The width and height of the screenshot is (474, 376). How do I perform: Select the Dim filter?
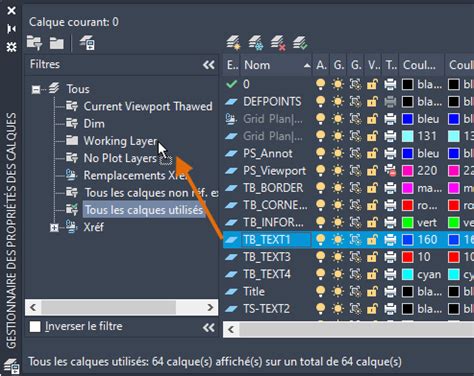point(94,124)
